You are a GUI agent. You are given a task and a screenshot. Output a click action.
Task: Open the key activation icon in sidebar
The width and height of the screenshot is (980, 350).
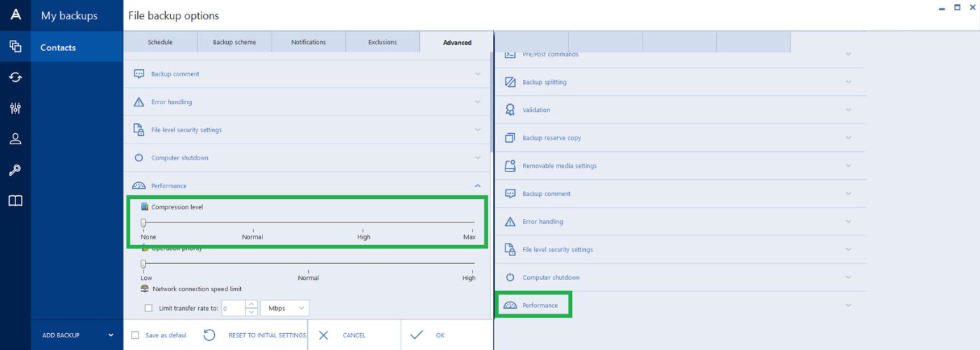pyautogui.click(x=15, y=170)
